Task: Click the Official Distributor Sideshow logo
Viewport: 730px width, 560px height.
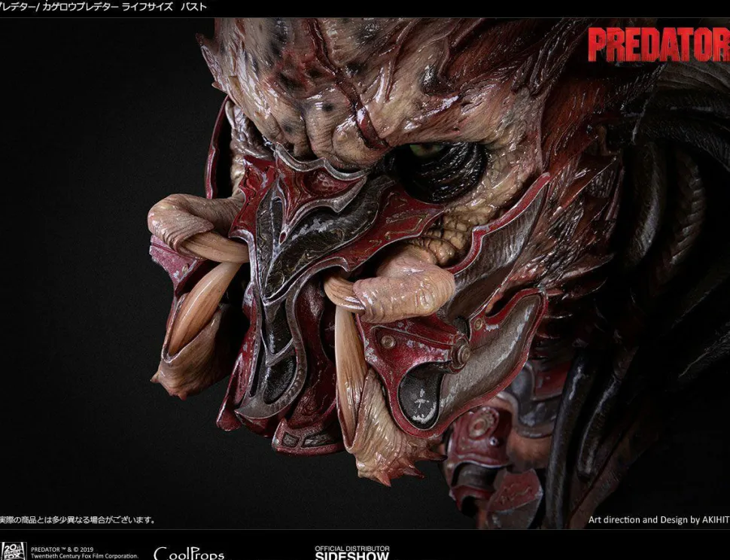Action: [352, 552]
